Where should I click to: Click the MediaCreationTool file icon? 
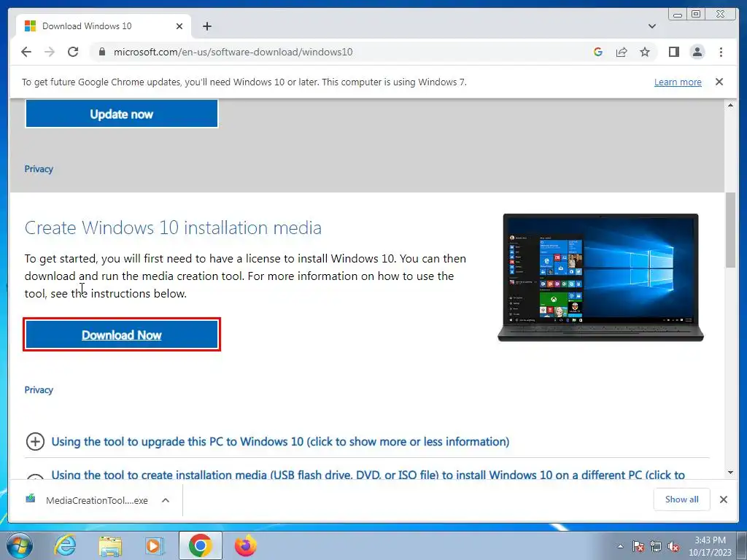click(x=31, y=499)
